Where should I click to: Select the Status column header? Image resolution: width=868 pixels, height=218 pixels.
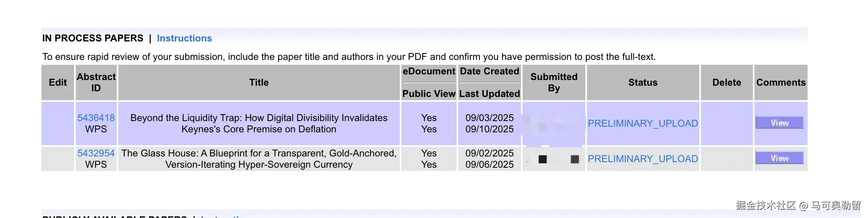(x=643, y=82)
